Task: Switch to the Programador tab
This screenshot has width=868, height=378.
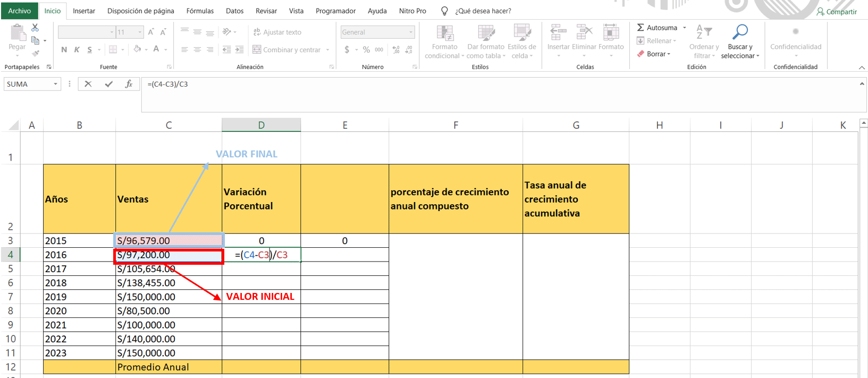Action: click(336, 11)
